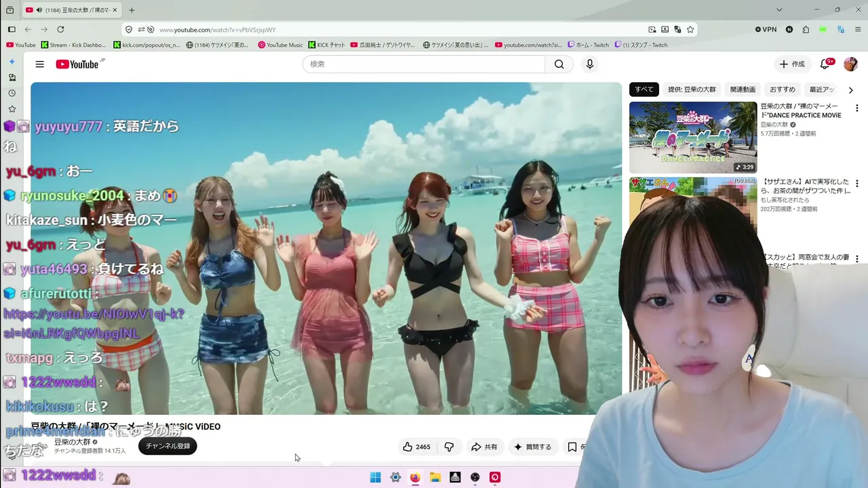Click the YouTube 検索 search field
This screenshot has height=488, width=868.
point(424,64)
